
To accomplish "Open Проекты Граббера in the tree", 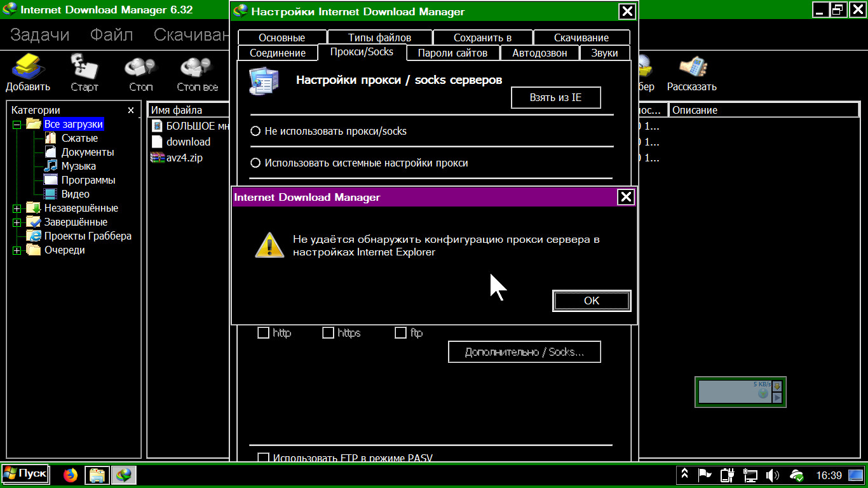I will pos(88,236).
